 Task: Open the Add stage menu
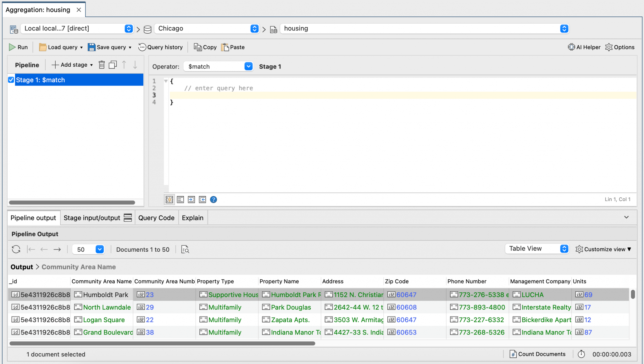tap(72, 64)
